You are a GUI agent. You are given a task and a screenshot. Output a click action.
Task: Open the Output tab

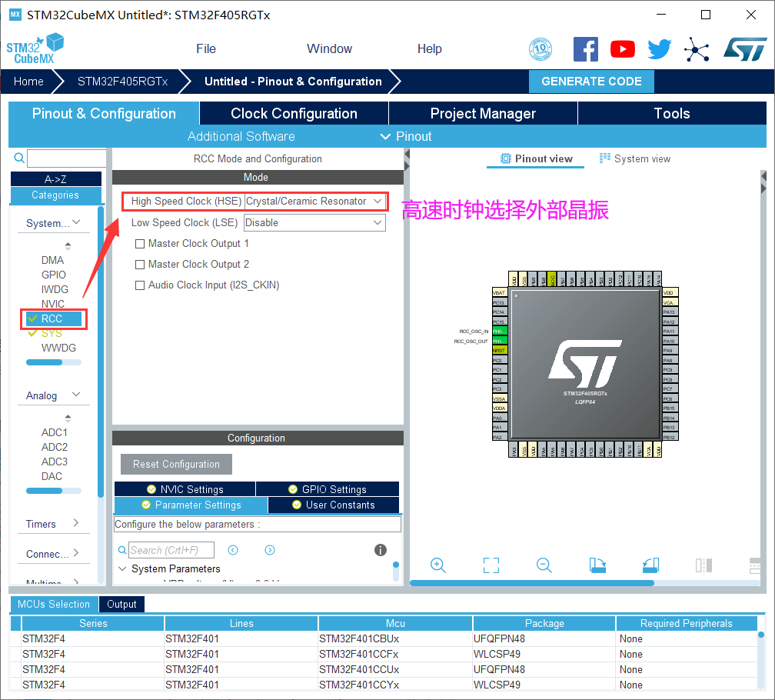[121, 604]
